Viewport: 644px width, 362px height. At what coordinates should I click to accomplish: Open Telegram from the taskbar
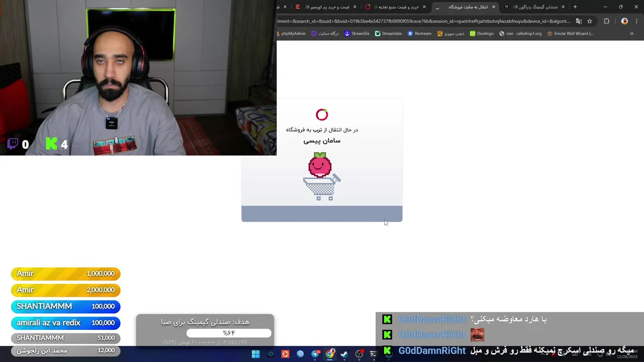(x=315, y=354)
